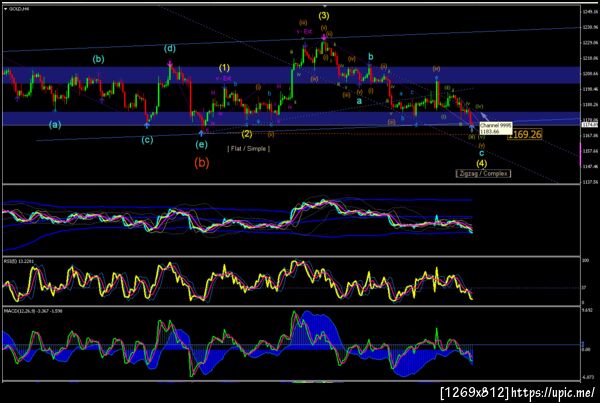Select the yellow (2) wave label

(247, 134)
